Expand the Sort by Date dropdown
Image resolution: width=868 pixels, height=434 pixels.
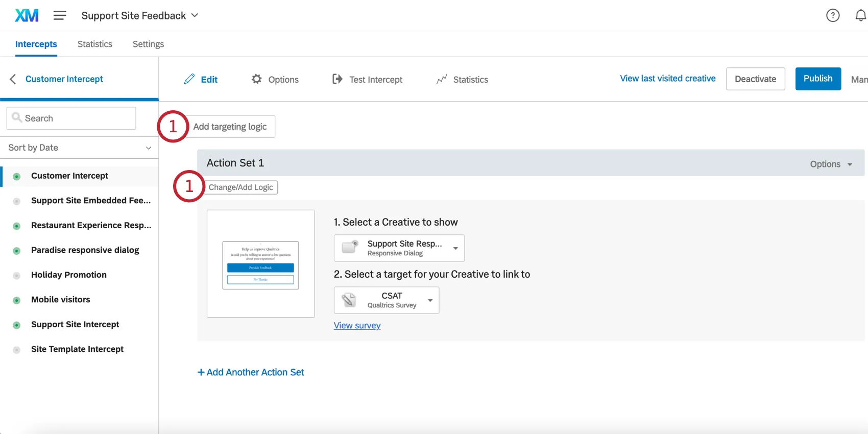pyautogui.click(x=79, y=148)
